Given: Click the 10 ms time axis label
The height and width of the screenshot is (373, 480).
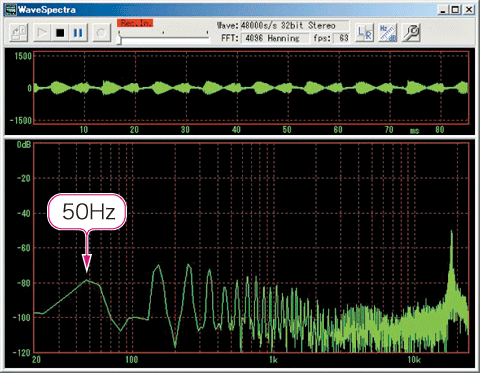Looking at the screenshot, I should (x=84, y=130).
